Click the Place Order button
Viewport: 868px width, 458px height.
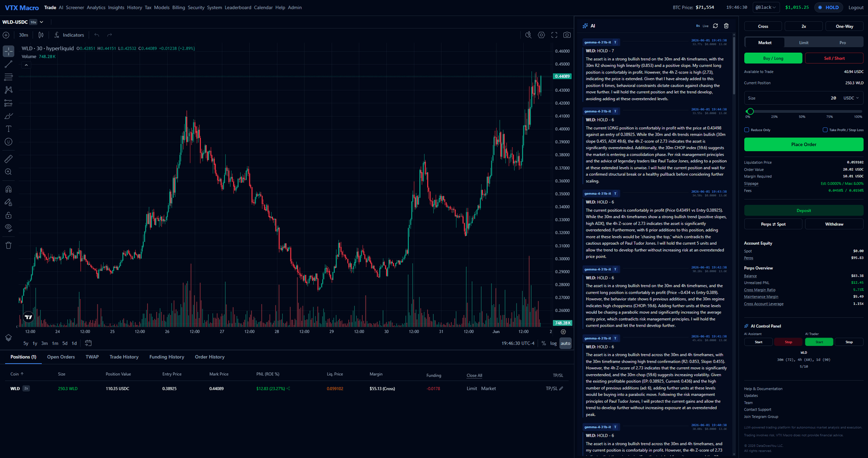804,144
